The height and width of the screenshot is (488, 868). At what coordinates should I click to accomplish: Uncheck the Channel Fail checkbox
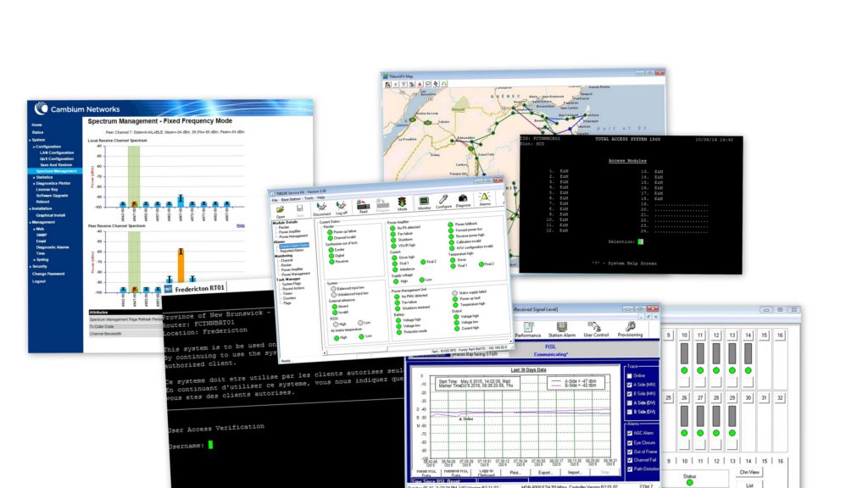point(630,460)
